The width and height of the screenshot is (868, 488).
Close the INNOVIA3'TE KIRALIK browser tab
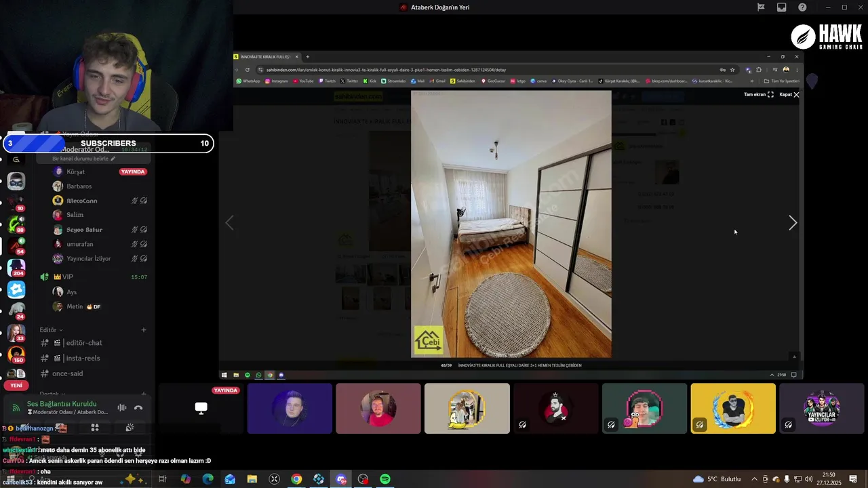(x=296, y=57)
